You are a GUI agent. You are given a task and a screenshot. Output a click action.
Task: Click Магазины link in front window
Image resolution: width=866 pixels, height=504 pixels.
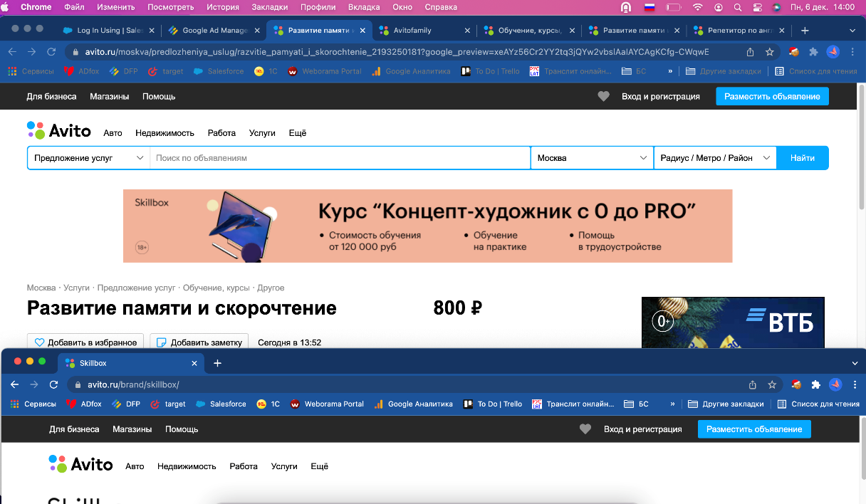(x=132, y=429)
